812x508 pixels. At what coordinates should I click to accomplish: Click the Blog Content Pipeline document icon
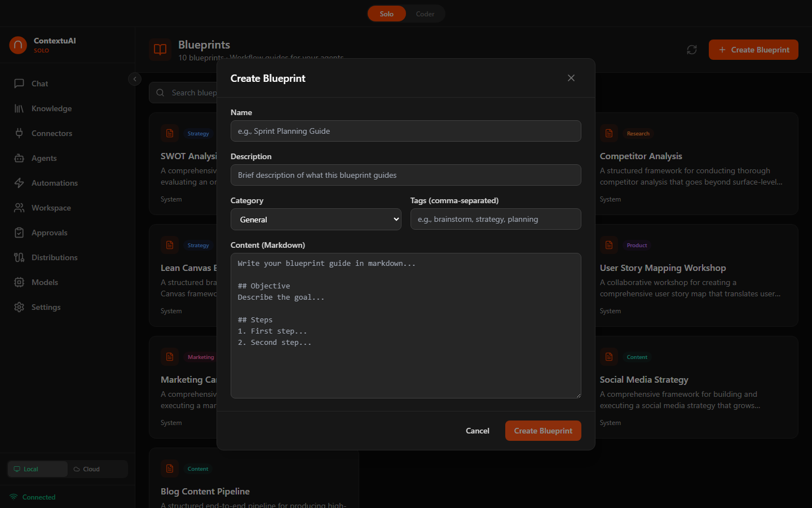click(170, 468)
